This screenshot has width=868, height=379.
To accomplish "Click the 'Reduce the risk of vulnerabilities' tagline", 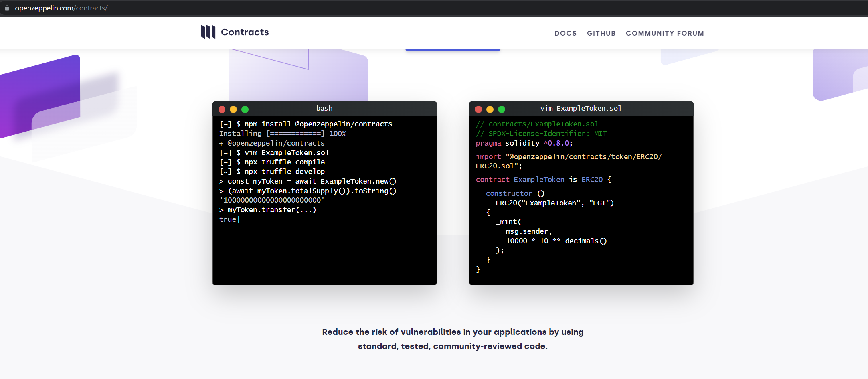I will [453, 339].
